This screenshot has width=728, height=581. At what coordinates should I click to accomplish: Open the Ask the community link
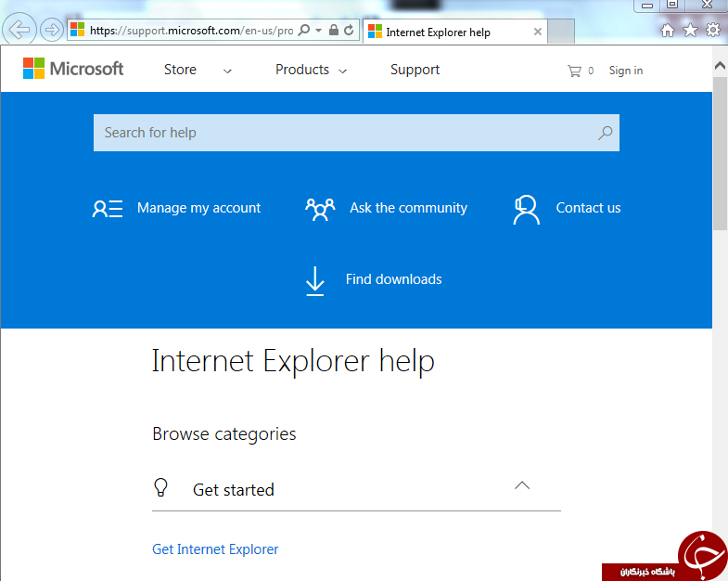tap(409, 208)
